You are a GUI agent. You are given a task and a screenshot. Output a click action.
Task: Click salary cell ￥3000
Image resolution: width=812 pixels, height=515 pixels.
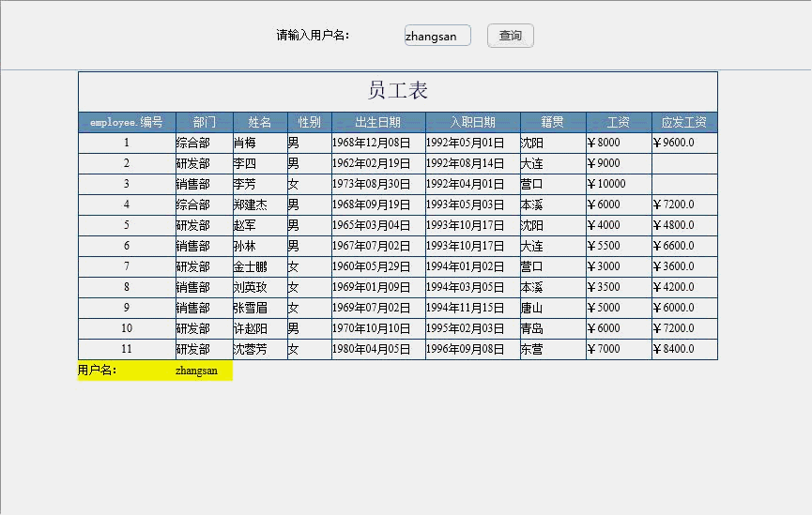point(619,267)
